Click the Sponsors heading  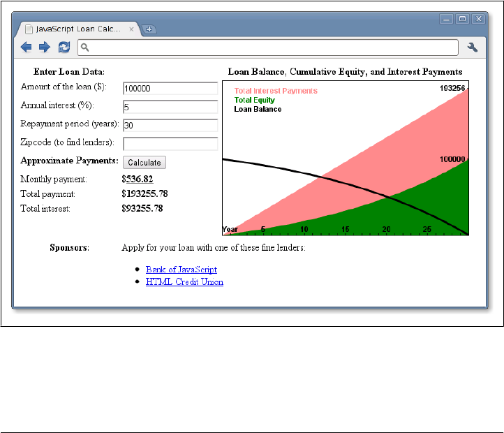[x=69, y=248]
